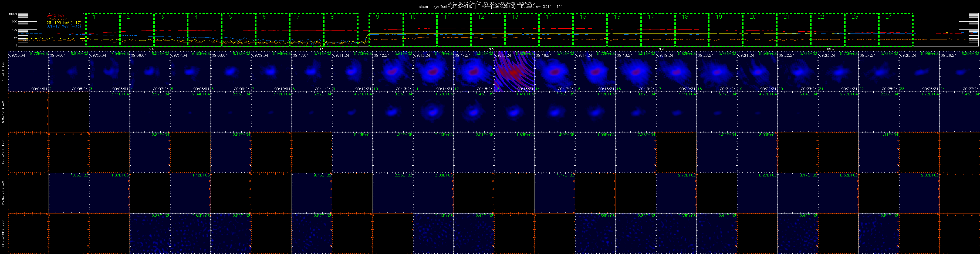Select the 3.0-6.0 keV image starting 09:08:04
980x254 pixels.
pyautogui.click(x=231, y=72)
